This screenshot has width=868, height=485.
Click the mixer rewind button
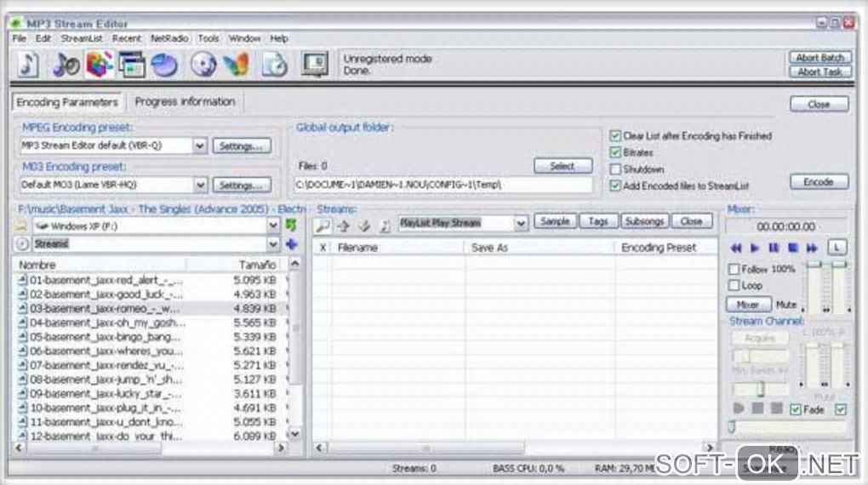click(736, 248)
